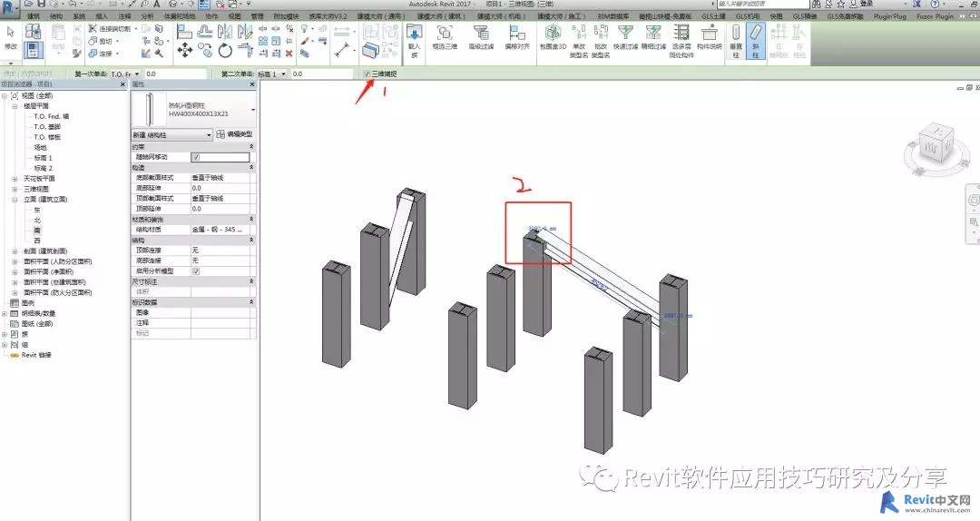Click the second-click offset value field 0.0

coord(322,74)
